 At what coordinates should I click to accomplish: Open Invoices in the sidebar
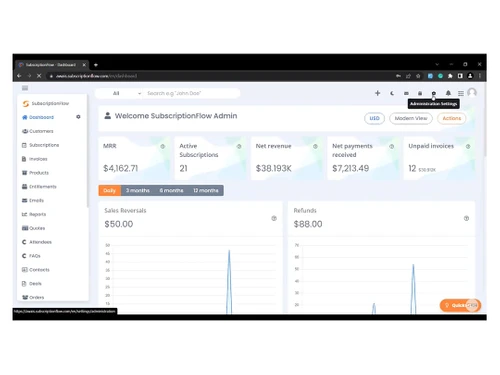point(35,159)
